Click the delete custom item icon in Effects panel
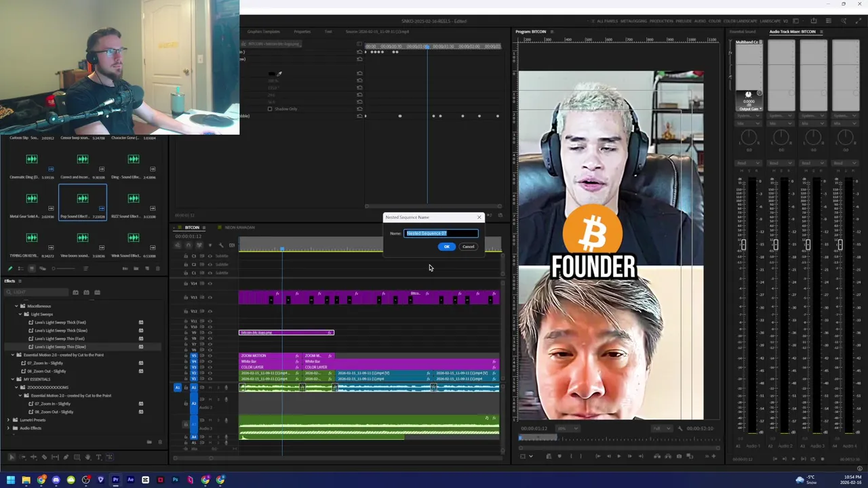Viewport: 868px width, 488px height. pos(160,442)
